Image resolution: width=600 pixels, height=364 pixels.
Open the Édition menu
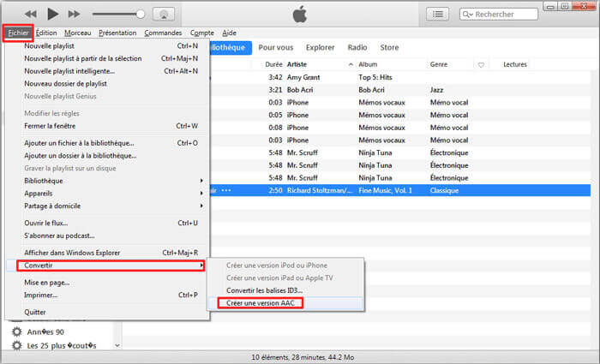46,33
